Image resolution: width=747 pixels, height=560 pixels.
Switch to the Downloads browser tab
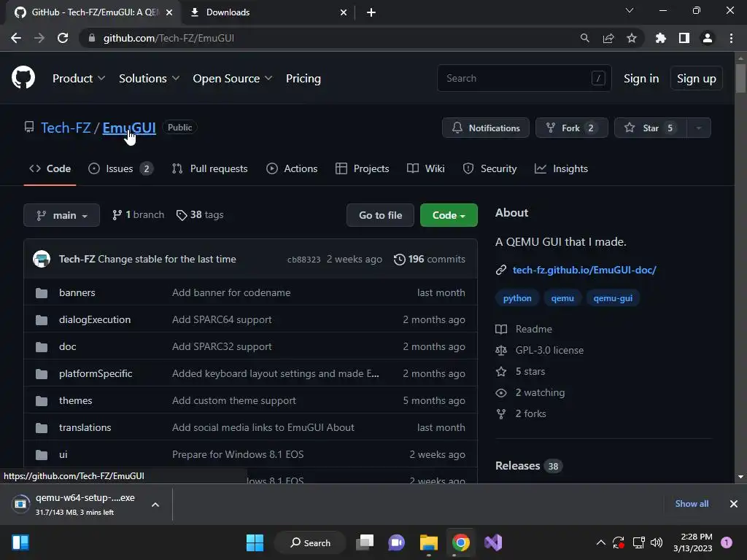click(268, 12)
